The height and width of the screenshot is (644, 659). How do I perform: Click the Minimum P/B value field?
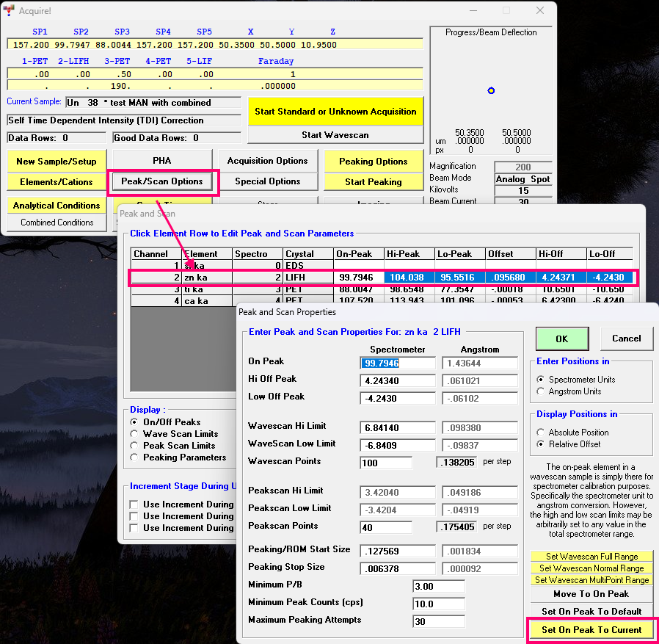click(x=439, y=587)
